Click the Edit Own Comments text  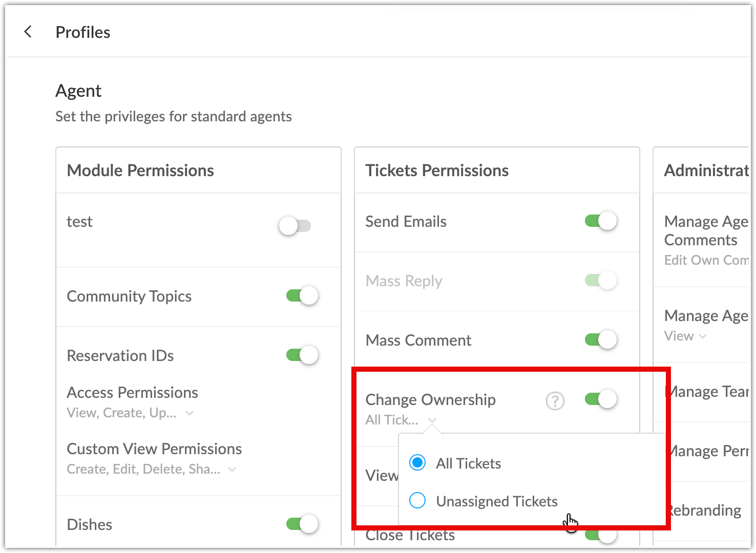pos(706,260)
